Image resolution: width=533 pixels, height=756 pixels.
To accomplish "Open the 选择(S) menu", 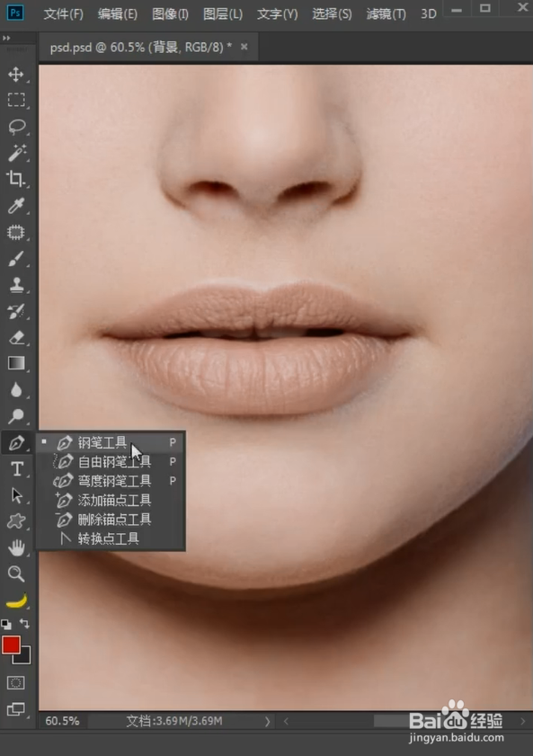I will pos(332,14).
